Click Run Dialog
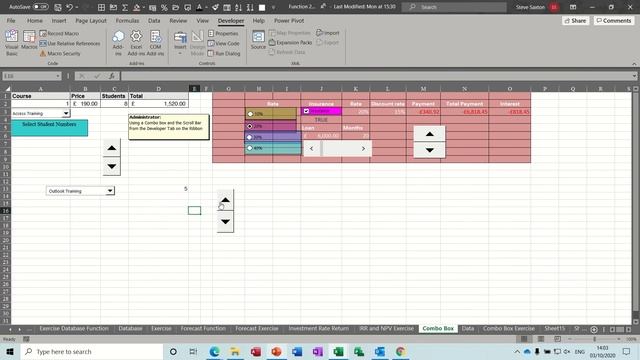This screenshot has width=640, height=360. 224,53
